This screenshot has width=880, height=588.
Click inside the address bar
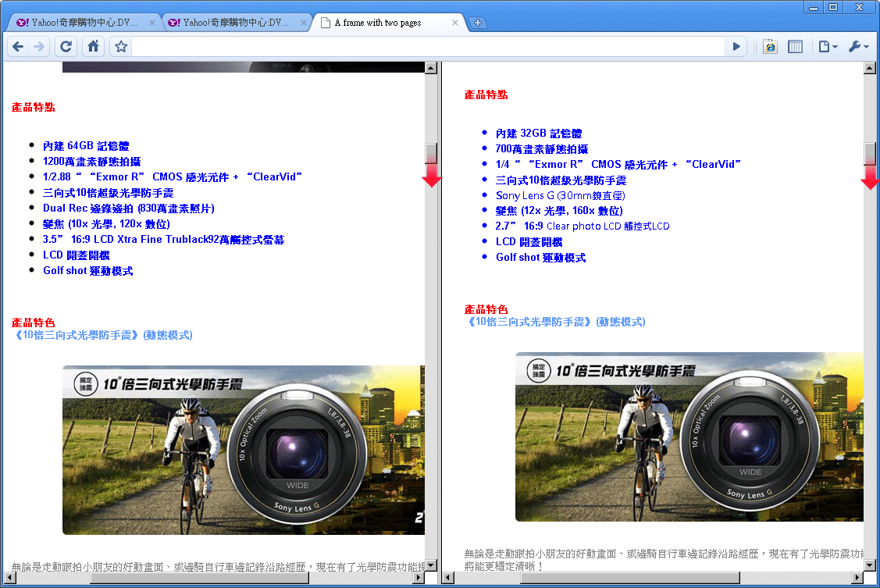click(428, 47)
